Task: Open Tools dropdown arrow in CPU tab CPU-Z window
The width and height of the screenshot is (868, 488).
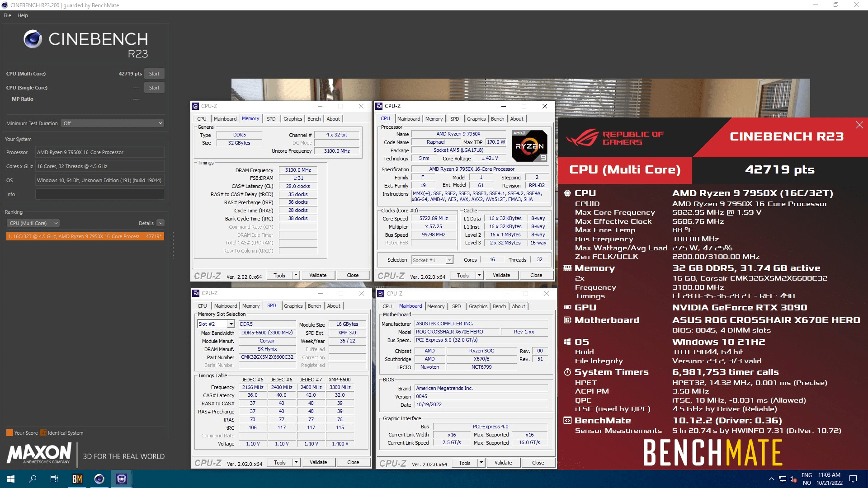Action: click(479, 275)
